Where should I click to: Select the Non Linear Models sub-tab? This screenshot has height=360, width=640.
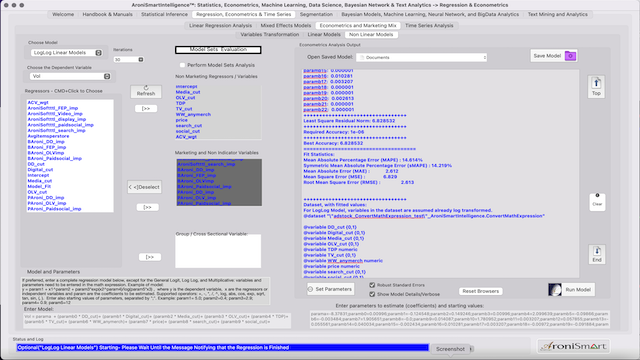click(x=371, y=35)
